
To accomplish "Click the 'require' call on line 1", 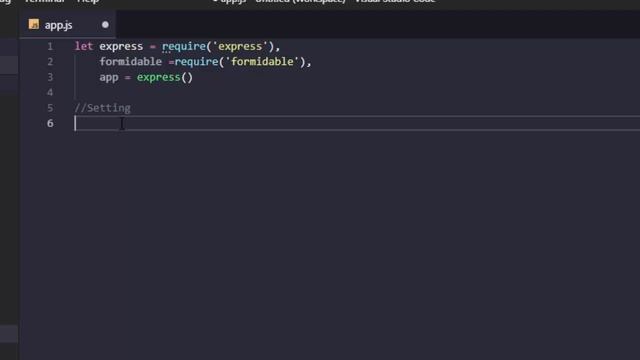I will tap(184, 47).
